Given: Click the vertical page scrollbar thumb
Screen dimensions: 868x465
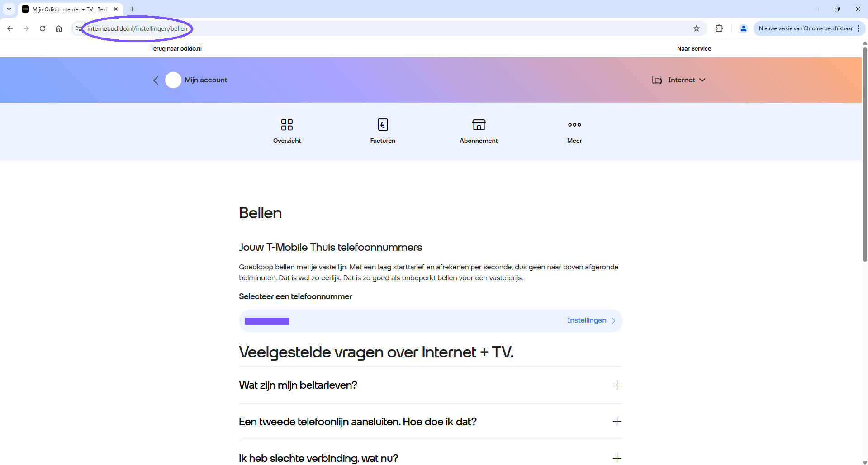Looking at the screenshot, I should 865,154.
